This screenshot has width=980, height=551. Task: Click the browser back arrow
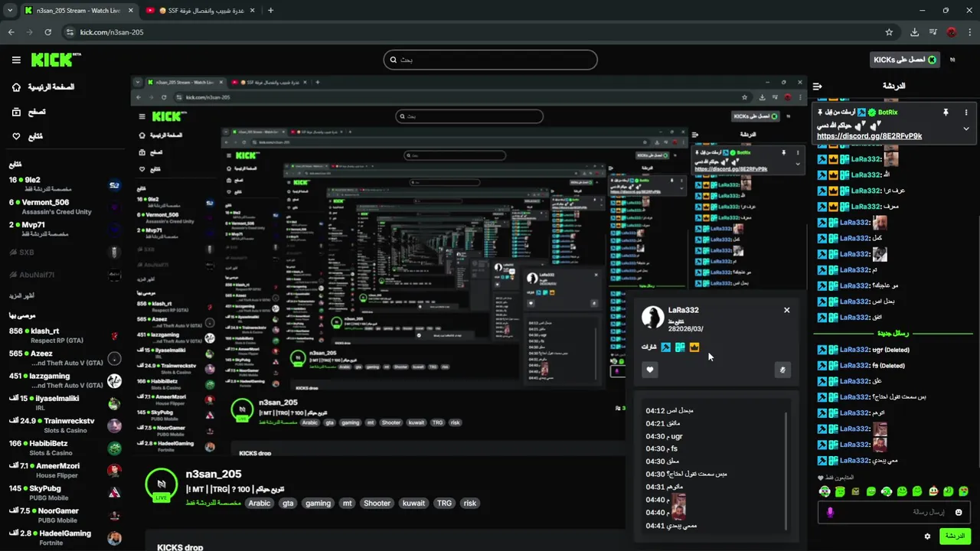click(x=11, y=32)
